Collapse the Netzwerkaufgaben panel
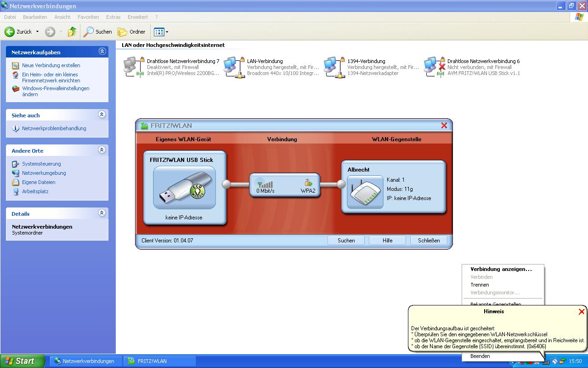Screen dimensions: 588x368 click(x=102, y=52)
